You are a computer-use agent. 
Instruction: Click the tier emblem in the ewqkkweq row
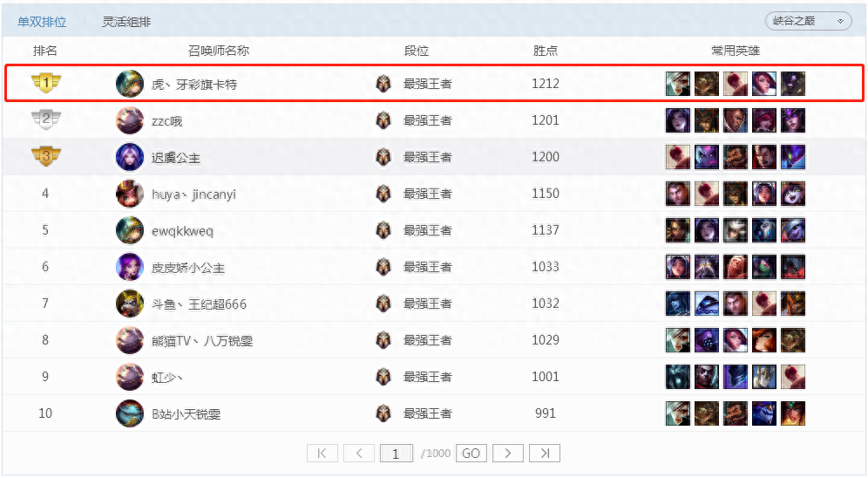click(x=383, y=230)
